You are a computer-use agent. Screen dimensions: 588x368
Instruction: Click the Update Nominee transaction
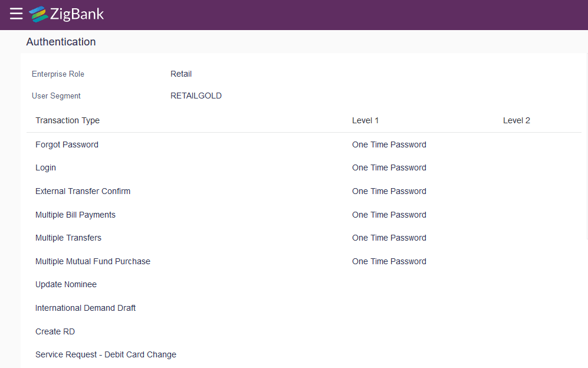[x=65, y=284]
